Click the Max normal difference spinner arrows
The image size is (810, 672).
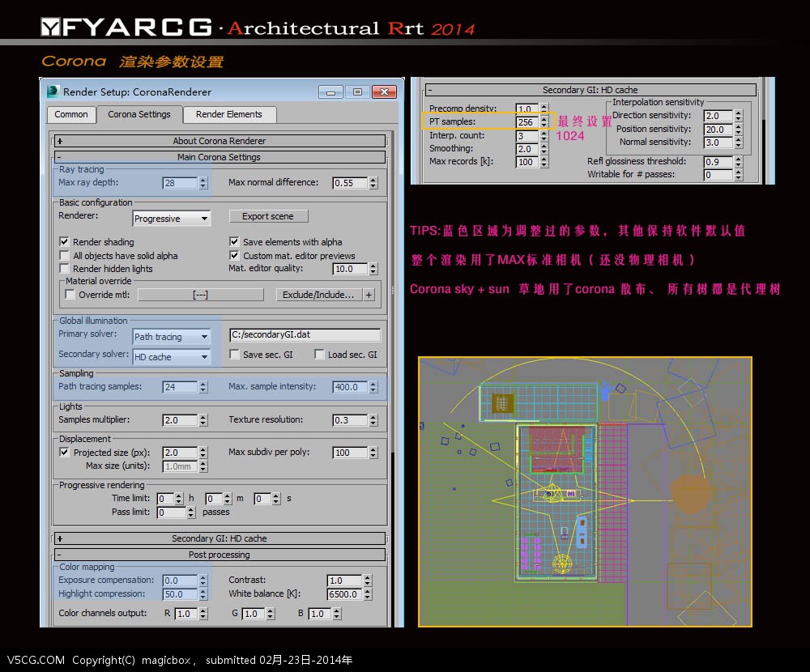(x=373, y=183)
